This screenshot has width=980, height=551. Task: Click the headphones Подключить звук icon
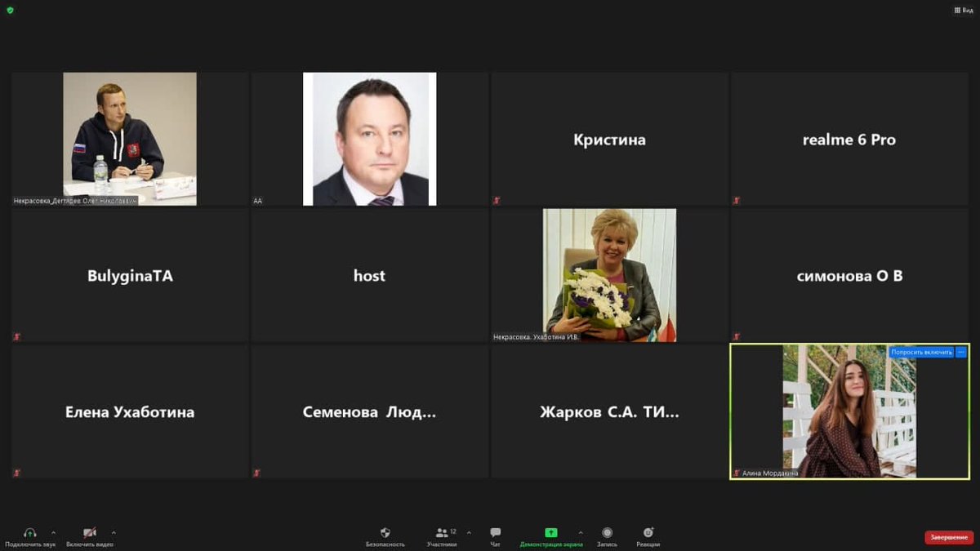click(x=30, y=532)
